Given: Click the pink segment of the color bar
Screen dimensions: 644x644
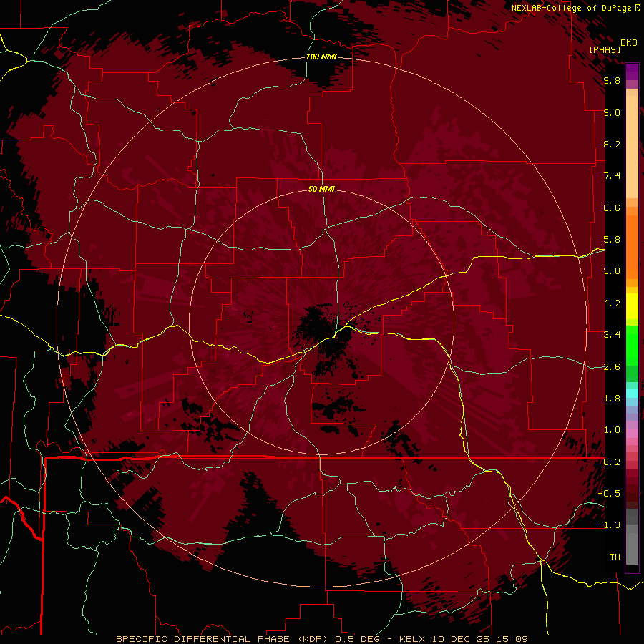Looking at the screenshot, I should pyautogui.click(x=632, y=434).
